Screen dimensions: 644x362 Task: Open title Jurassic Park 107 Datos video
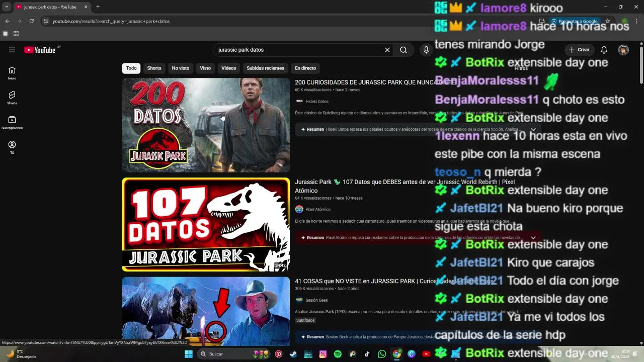405,186
